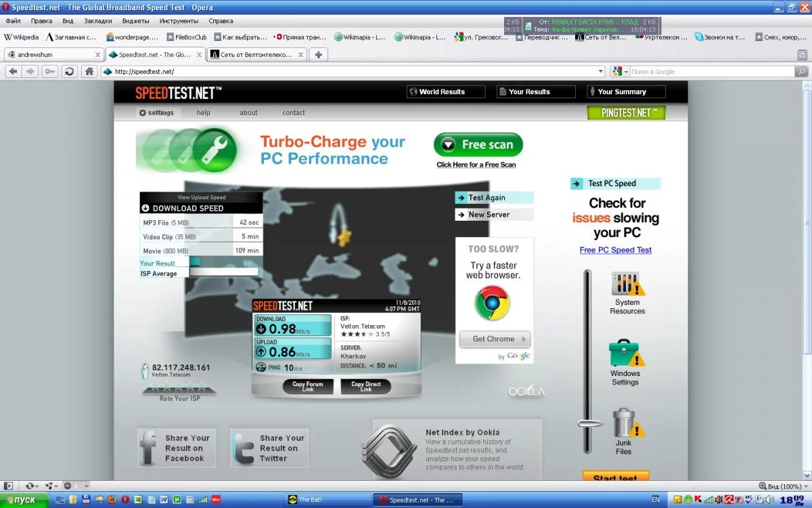Screen dimensions: 812x508
Task: Expand the address bar history dropdown
Action: pyautogui.click(x=601, y=71)
